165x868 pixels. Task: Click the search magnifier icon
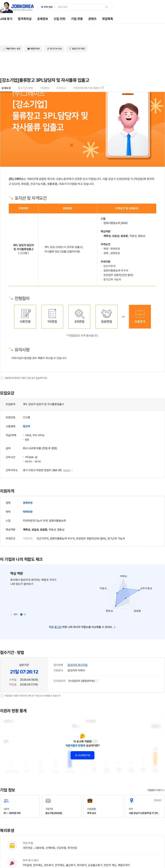tap(107, 7)
